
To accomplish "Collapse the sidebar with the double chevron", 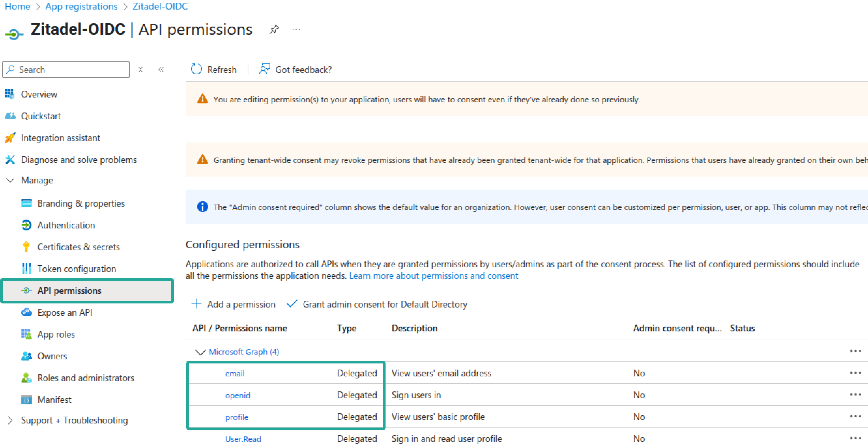I will (x=161, y=70).
